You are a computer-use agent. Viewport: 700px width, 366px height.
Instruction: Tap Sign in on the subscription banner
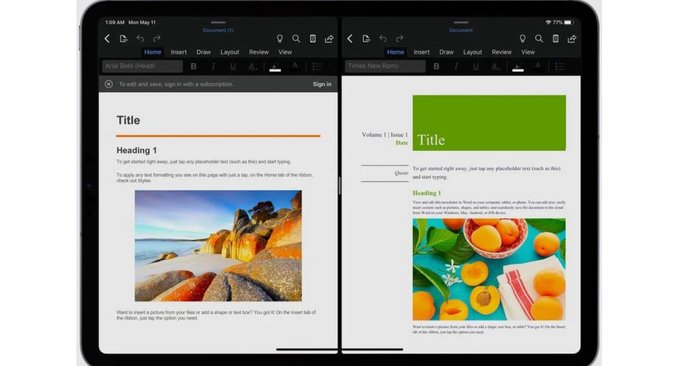point(322,84)
